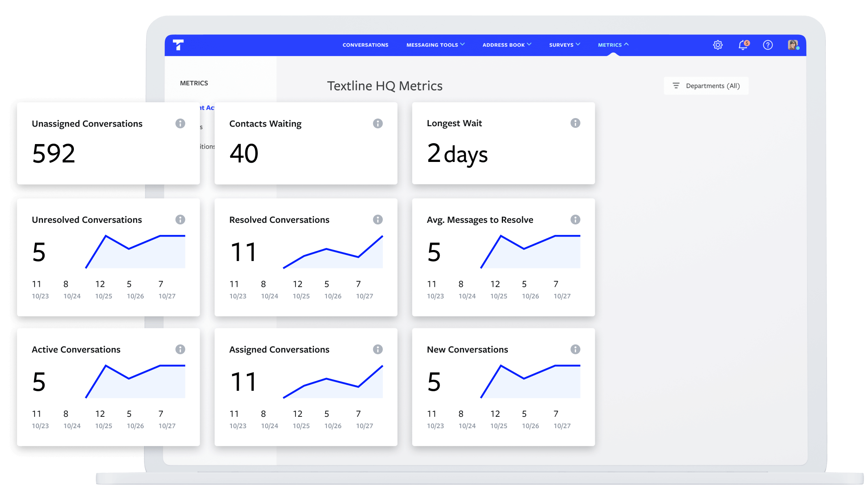868x500 pixels.
Task: Click the Textline logo icon
Action: [178, 45]
